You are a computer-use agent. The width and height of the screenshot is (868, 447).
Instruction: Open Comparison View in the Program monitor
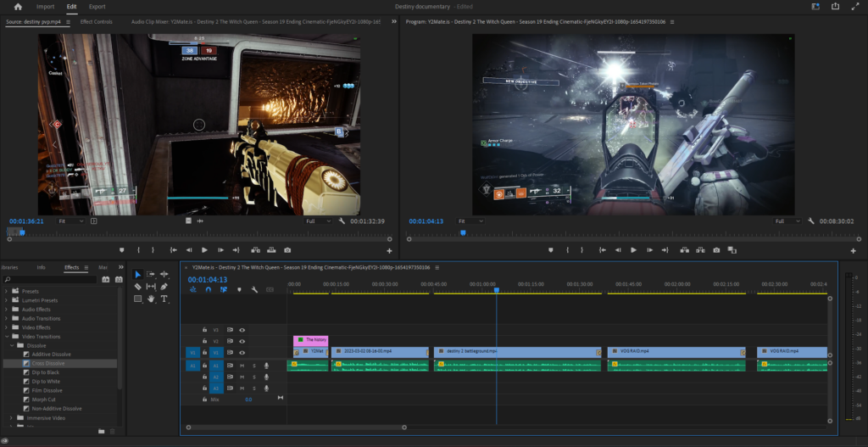click(732, 250)
